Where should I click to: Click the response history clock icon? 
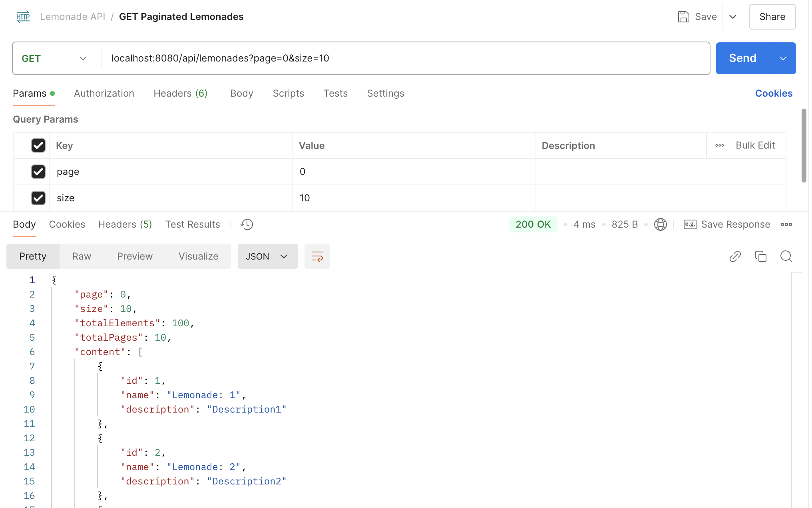[247, 224]
